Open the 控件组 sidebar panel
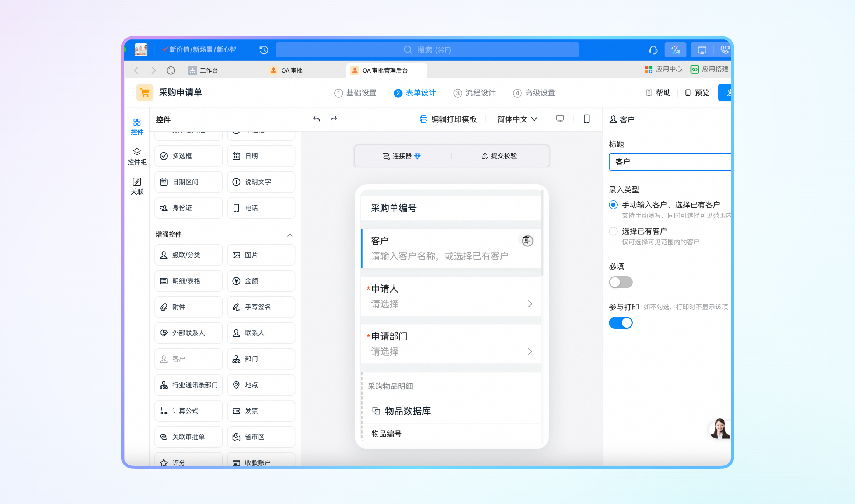The image size is (855, 504). (137, 156)
